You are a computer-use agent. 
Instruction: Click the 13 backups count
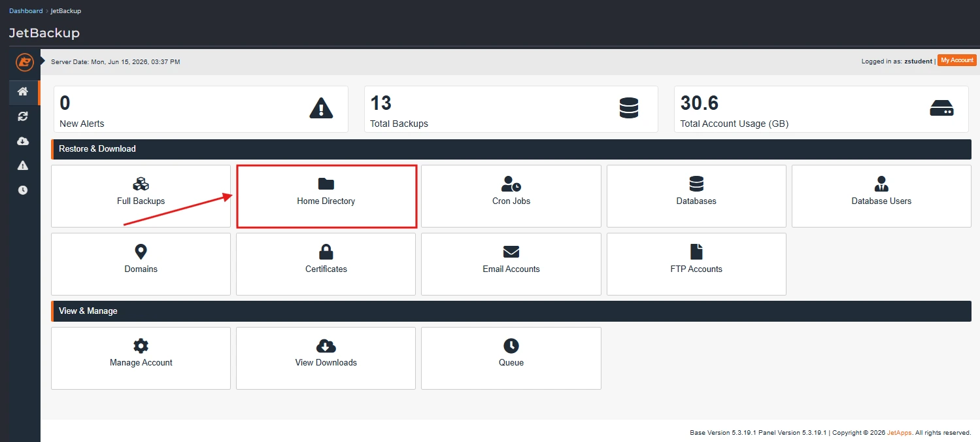[x=380, y=103]
